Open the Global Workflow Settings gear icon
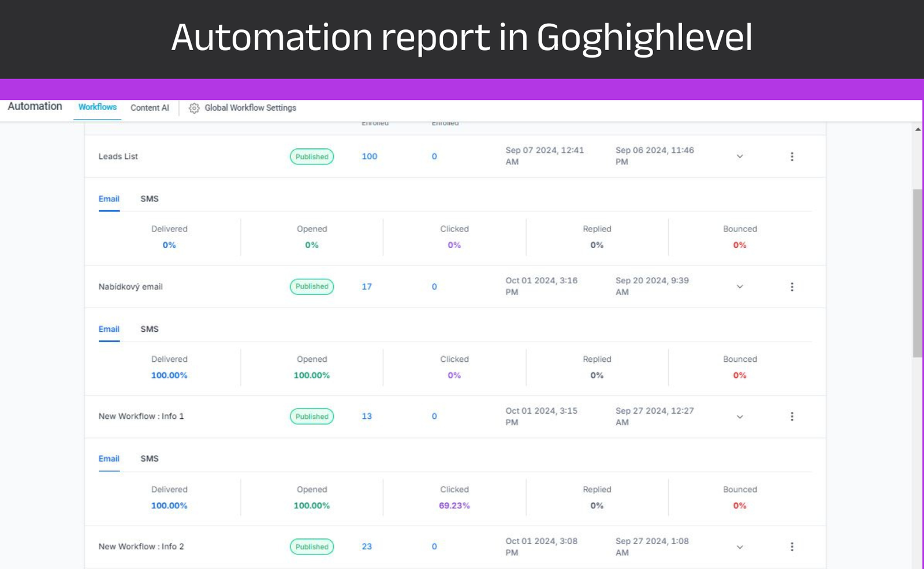Viewport: 924px width, 569px height. pyautogui.click(x=194, y=108)
